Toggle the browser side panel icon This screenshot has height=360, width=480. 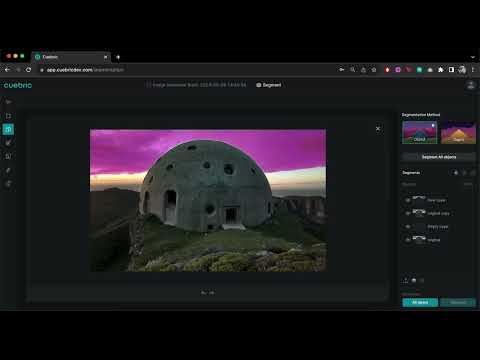point(451,70)
